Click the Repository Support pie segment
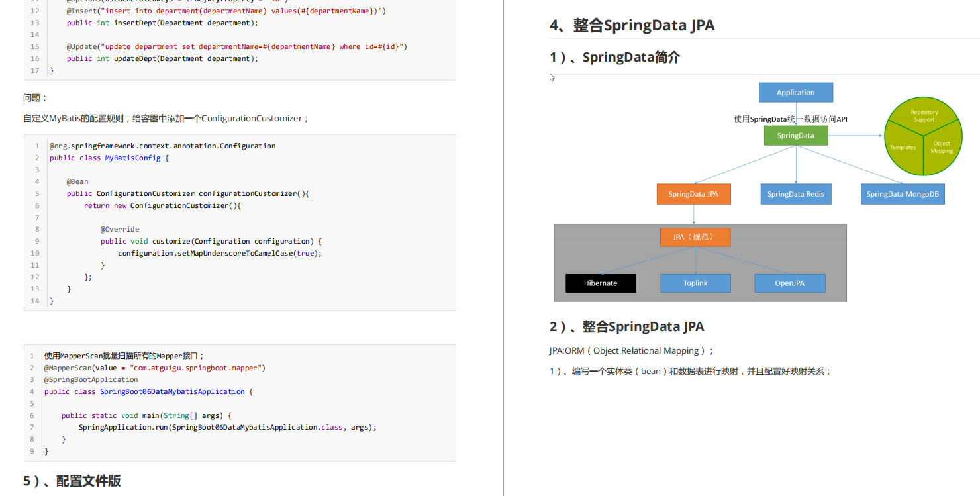Screen dimensions: 980x496 924,116
